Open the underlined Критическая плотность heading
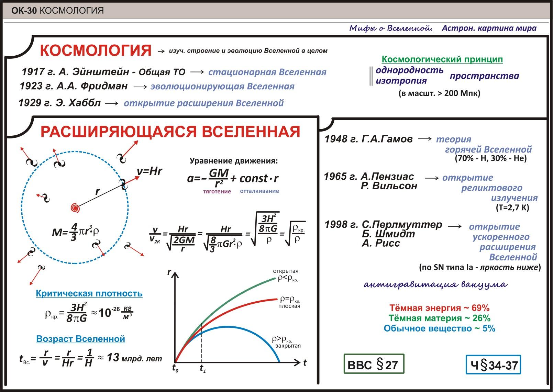Image resolution: width=553 pixels, height=392 pixels. click(89, 293)
